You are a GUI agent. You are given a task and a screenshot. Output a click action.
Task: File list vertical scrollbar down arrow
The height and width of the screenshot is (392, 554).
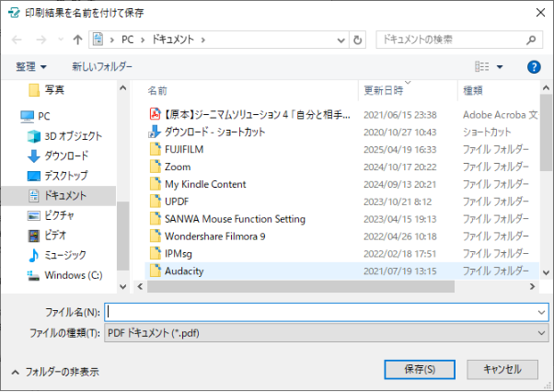546,272
